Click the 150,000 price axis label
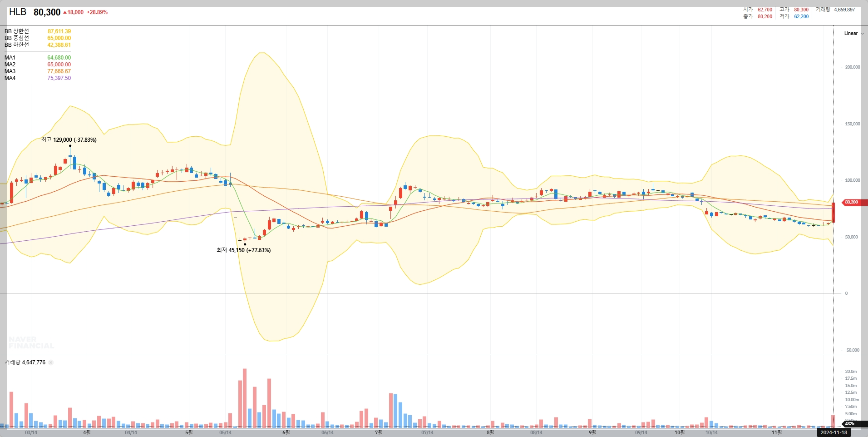Screen dimensions: 868x437 (853, 124)
